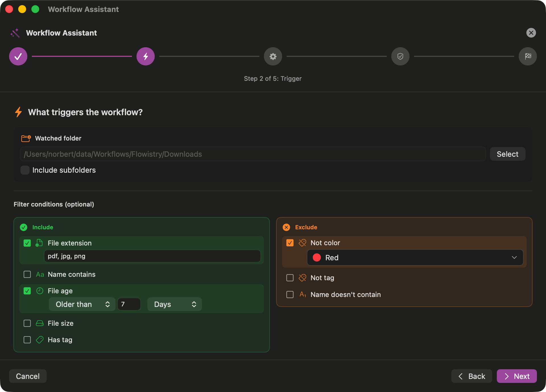Click the Cancel button
The height and width of the screenshot is (392, 546).
click(28, 376)
